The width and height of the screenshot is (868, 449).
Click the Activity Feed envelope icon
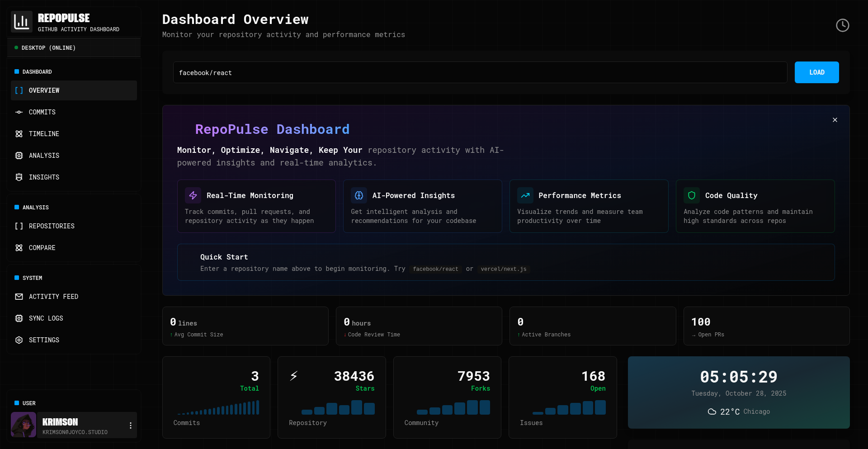19,297
